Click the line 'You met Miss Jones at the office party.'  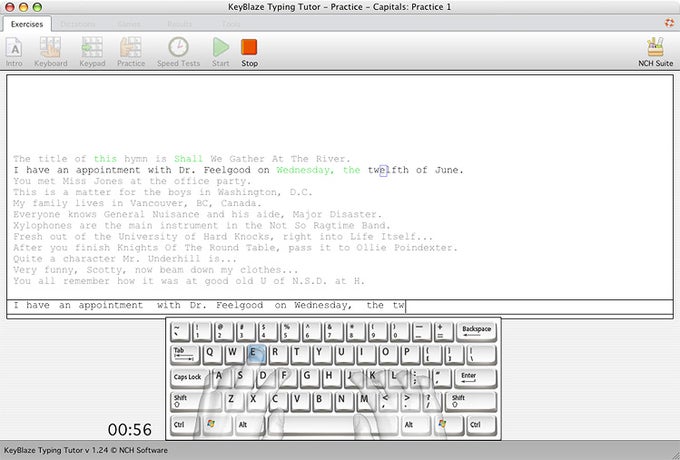point(132,181)
